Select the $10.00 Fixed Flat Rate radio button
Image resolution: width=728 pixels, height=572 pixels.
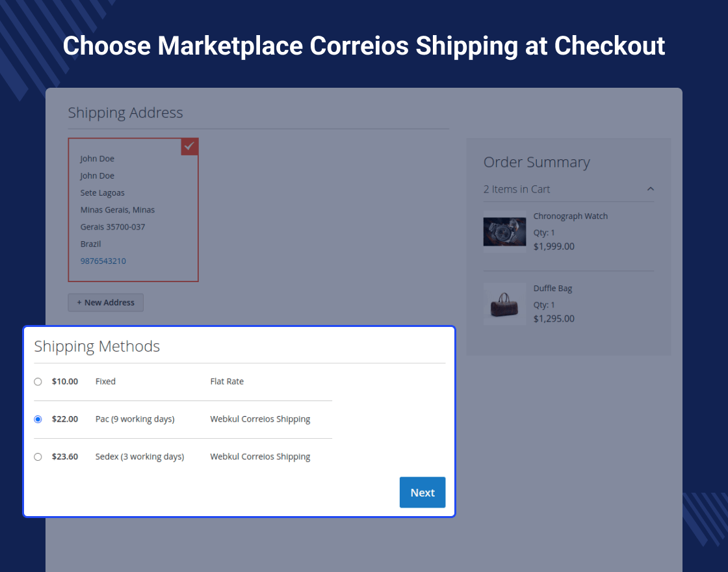point(38,382)
